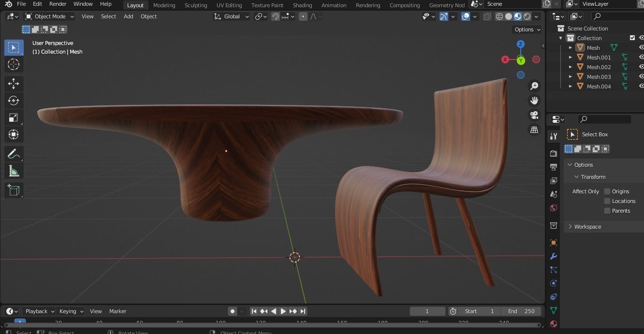Open the Output properties tab
The height and width of the screenshot is (334, 644).
pyautogui.click(x=554, y=167)
